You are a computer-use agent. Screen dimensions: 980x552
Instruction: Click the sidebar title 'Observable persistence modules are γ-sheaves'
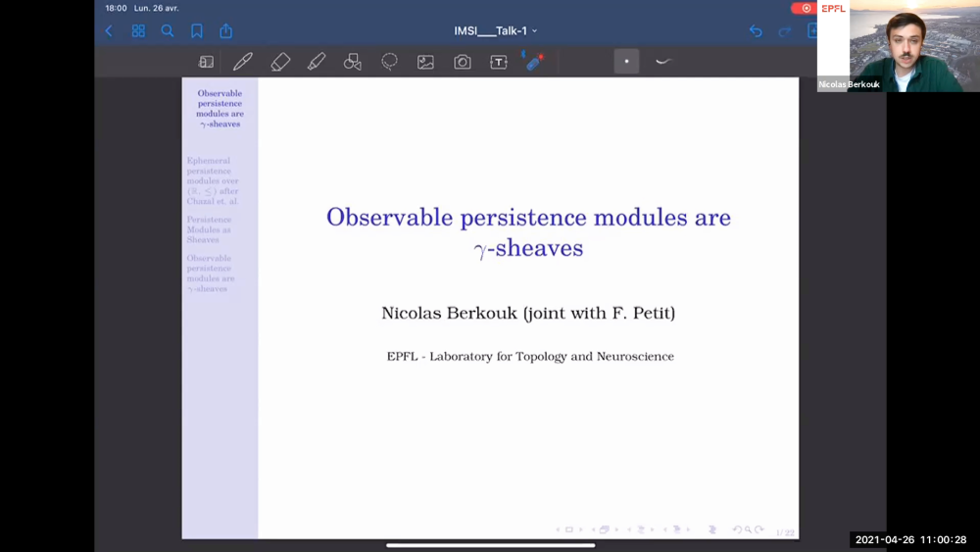220,108
